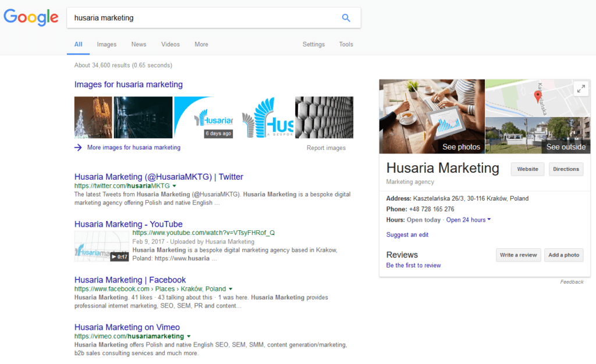This screenshot has height=364, width=596.
Task: Expand the Twitter URL dropdown arrow
Action: click(175, 186)
